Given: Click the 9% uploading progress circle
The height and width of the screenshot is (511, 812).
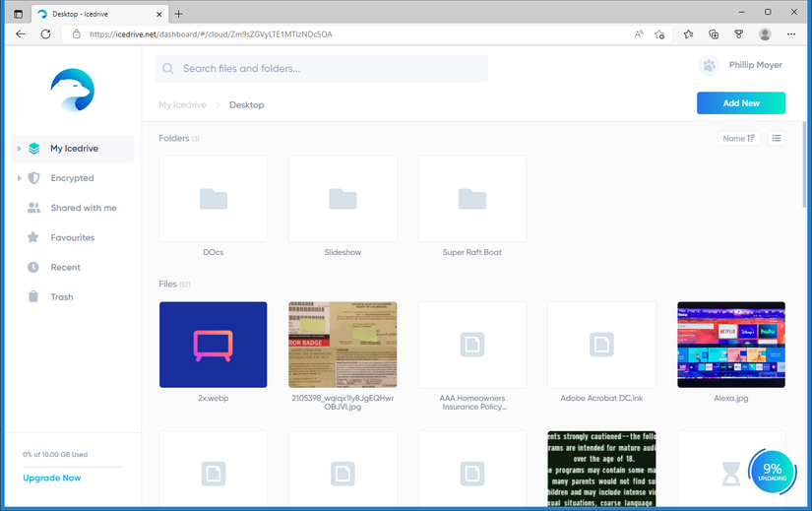Looking at the screenshot, I should 772,472.
